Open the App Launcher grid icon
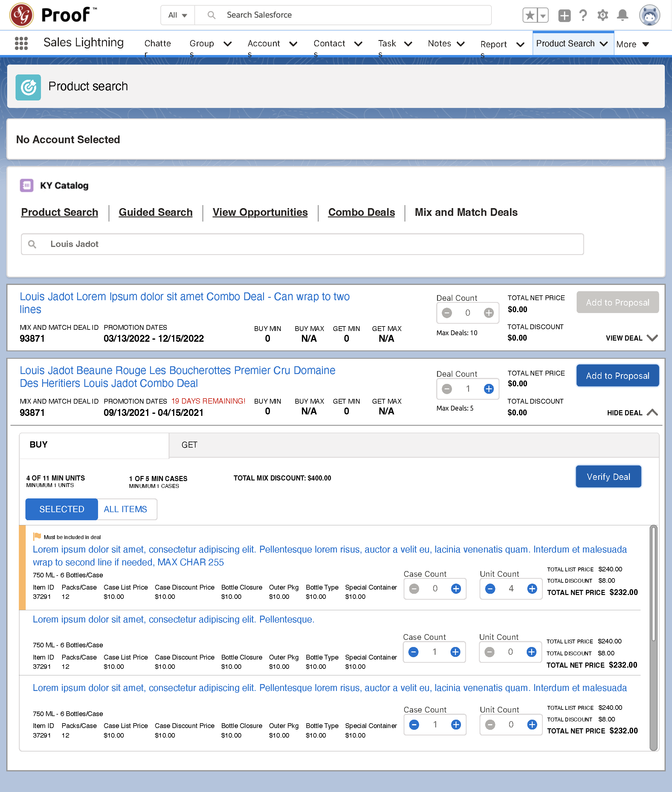The height and width of the screenshot is (792, 672). pyautogui.click(x=21, y=43)
